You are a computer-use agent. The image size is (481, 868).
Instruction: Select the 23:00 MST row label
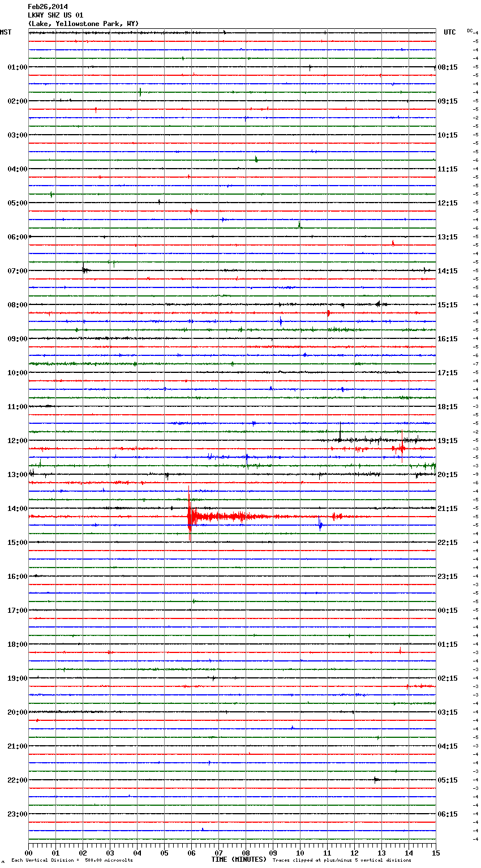tap(18, 814)
